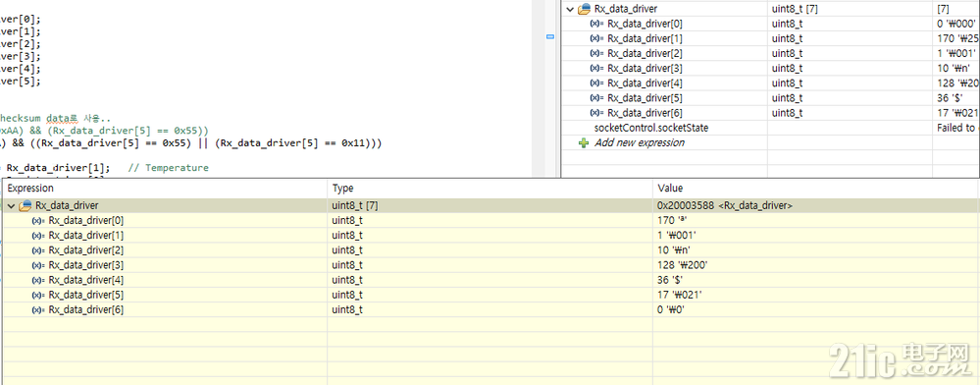Click "uint8_t [7]" type in lower table
980x385 pixels.
pos(355,205)
